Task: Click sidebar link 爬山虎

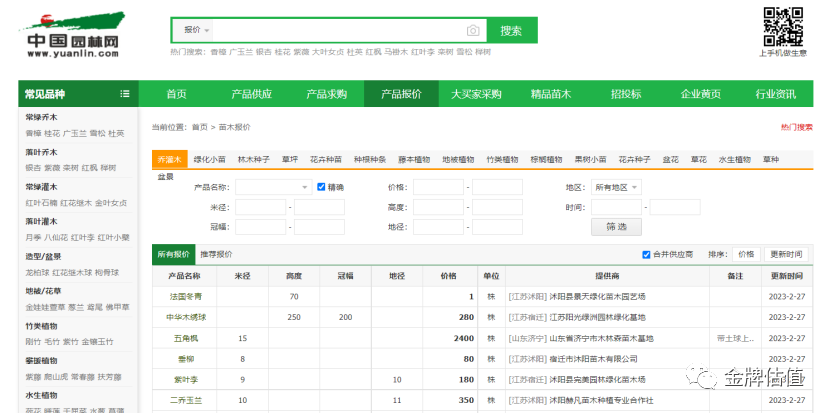Action: click(56, 376)
